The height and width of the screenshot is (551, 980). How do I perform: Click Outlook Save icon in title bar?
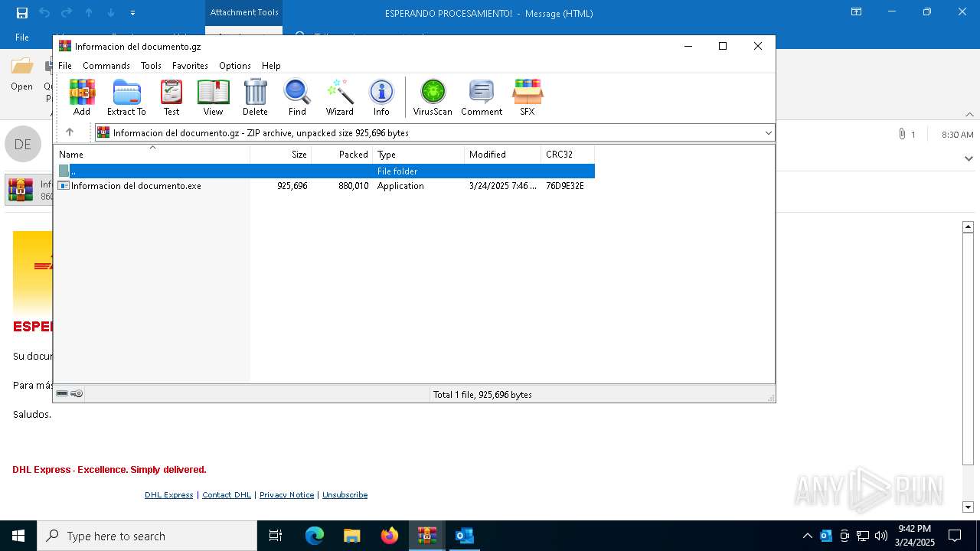21,13
